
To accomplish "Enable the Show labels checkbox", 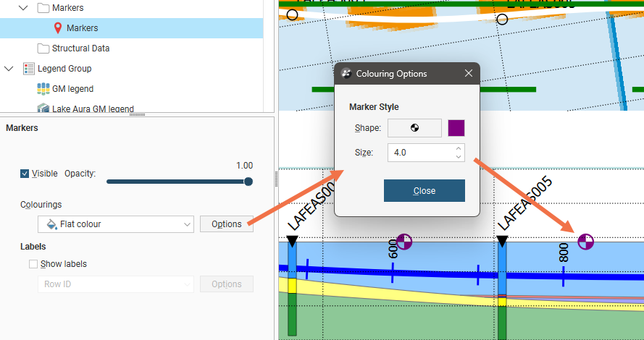I will [33, 264].
